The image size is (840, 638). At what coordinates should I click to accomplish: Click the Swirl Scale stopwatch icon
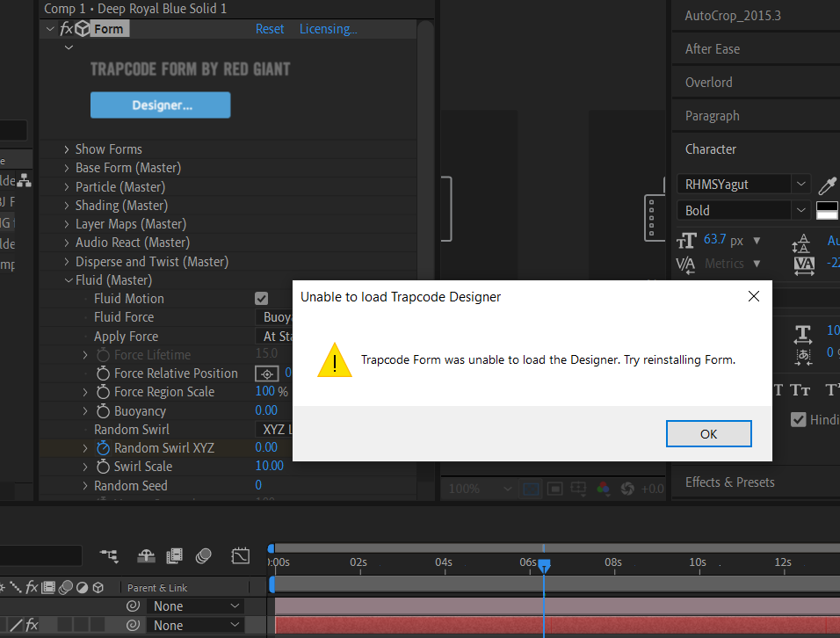[103, 467]
